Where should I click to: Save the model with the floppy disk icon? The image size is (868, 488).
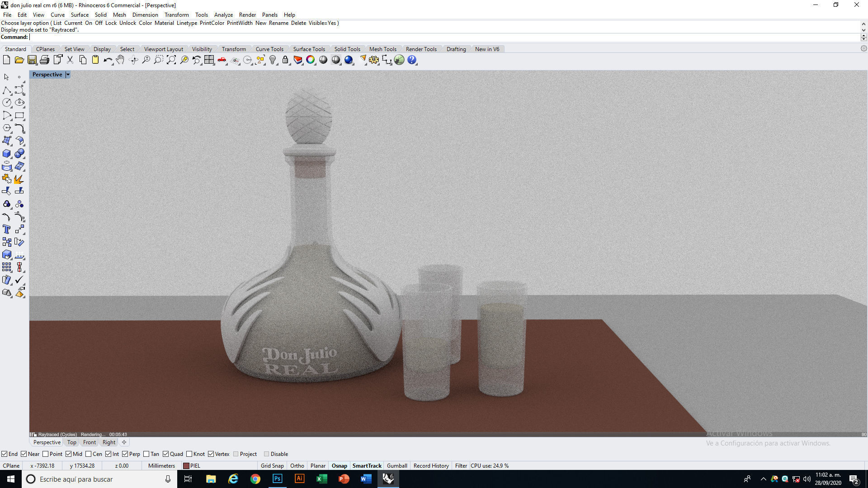coord(32,60)
